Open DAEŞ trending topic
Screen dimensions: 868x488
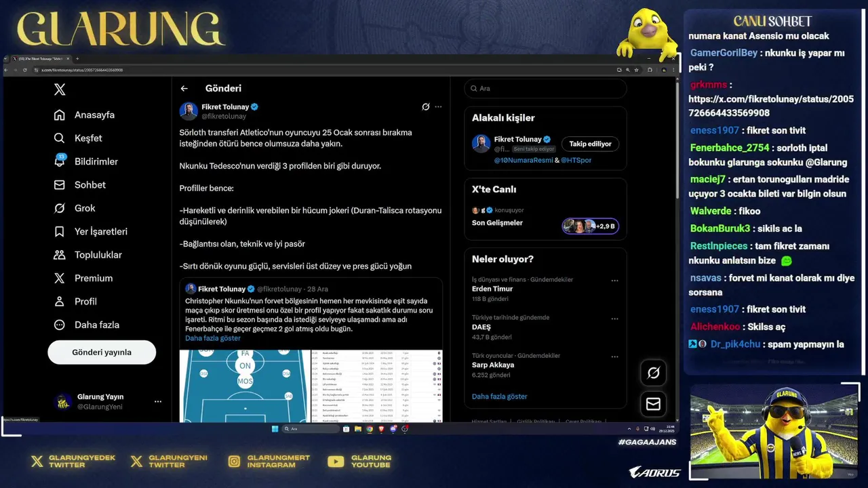tap(481, 327)
